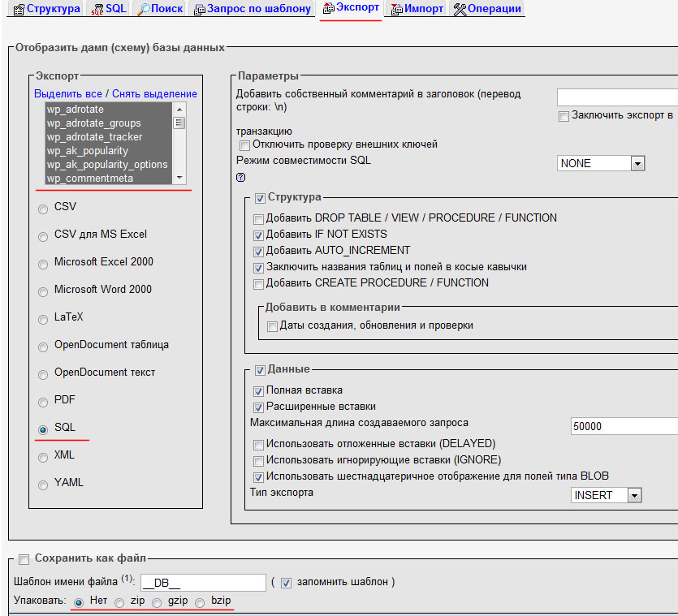Viewport: 678px width, 616px height.
Task: Click the Снять выделение link
Action: point(154,94)
